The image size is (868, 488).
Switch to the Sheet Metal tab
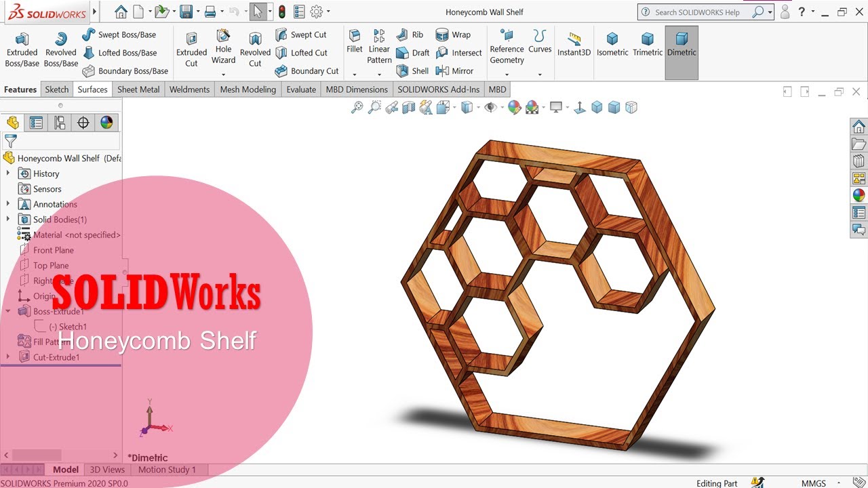coord(138,89)
